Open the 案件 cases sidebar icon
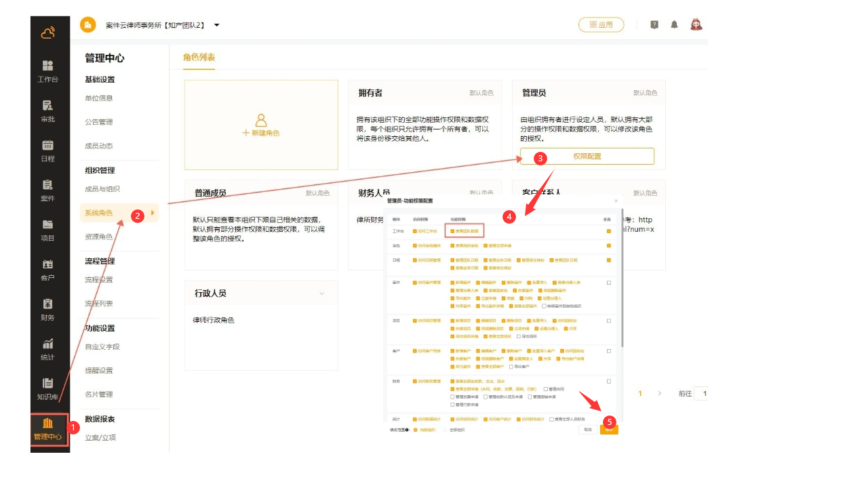Screen dimensions: 868x488 47,190
